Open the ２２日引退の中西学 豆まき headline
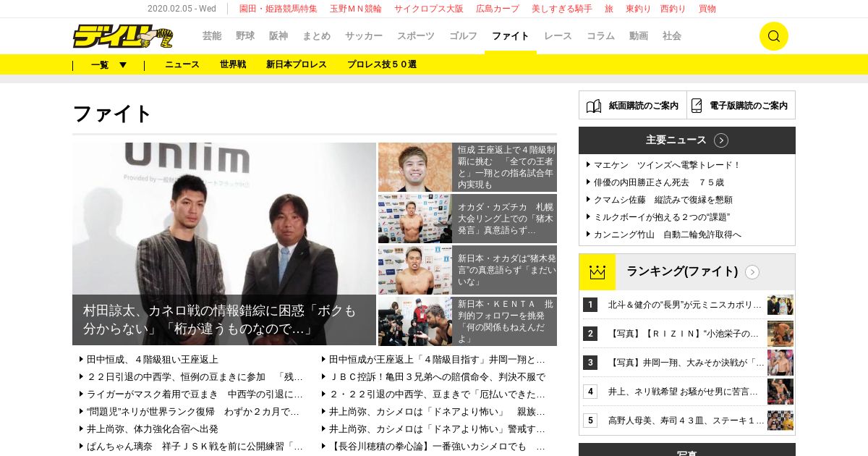This screenshot has width=868, height=456. tap(195, 376)
